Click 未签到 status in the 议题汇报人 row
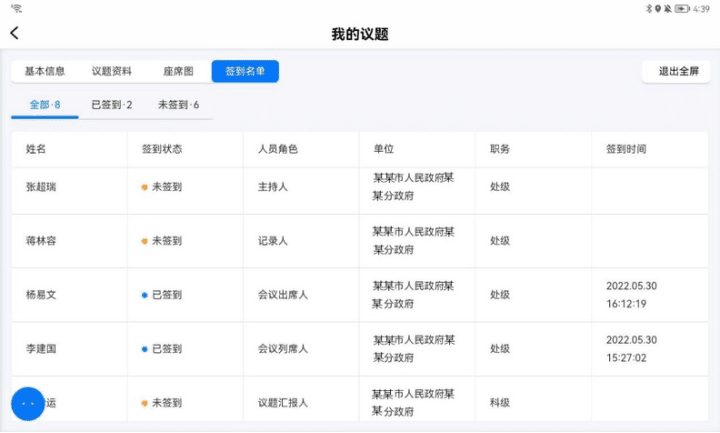720x433 pixels. click(x=162, y=403)
